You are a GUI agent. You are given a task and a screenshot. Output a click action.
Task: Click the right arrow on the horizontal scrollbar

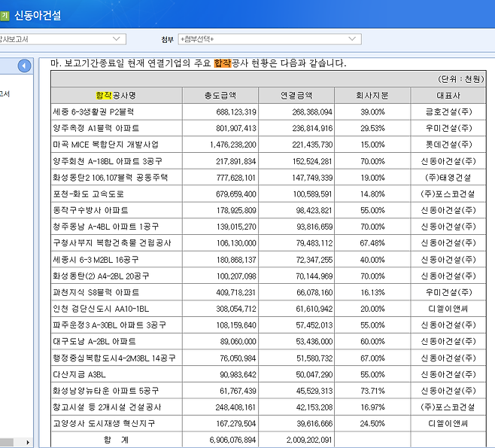click(x=29, y=442)
